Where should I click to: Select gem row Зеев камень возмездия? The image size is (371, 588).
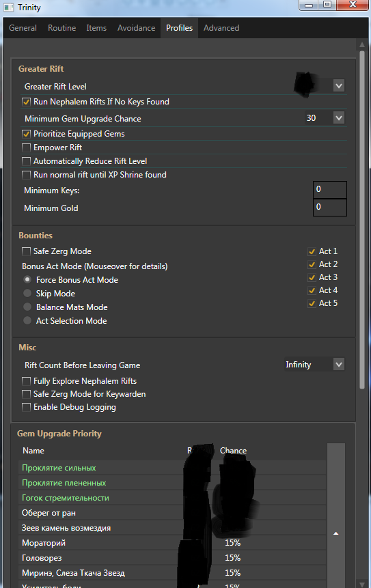[172, 528]
